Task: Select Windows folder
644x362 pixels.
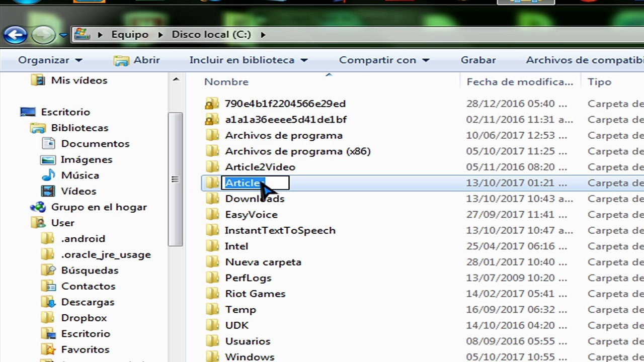Action: click(250, 356)
